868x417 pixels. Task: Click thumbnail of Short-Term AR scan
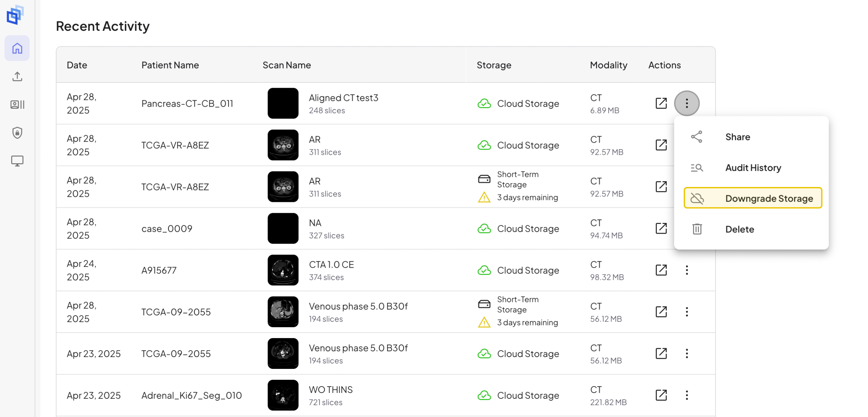(x=283, y=187)
